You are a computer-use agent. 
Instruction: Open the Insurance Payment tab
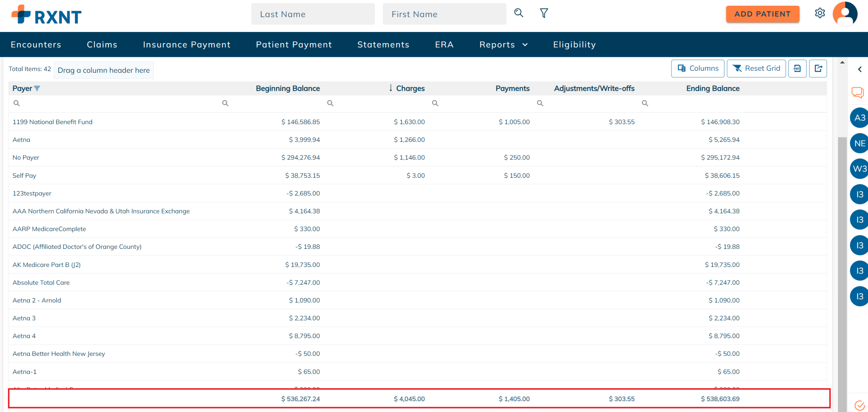(187, 45)
